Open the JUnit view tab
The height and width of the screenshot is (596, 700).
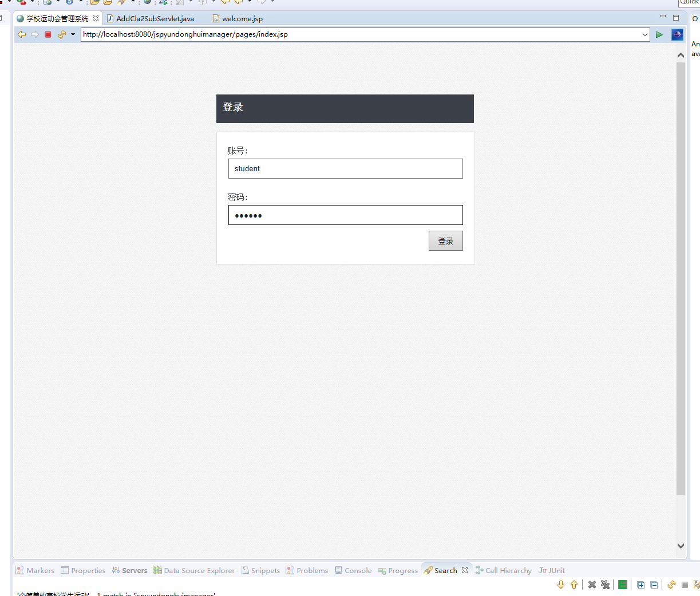(552, 570)
